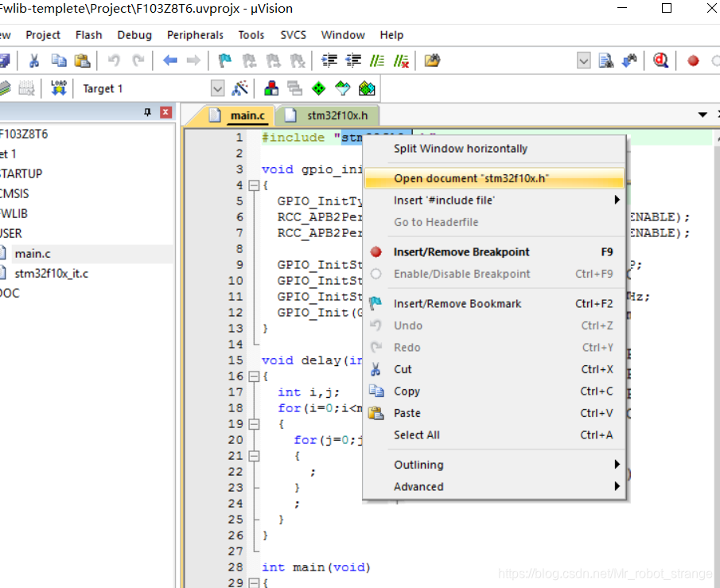Viewport: 720px width, 588px height.
Task: Open the Flash menu
Action: tap(88, 35)
